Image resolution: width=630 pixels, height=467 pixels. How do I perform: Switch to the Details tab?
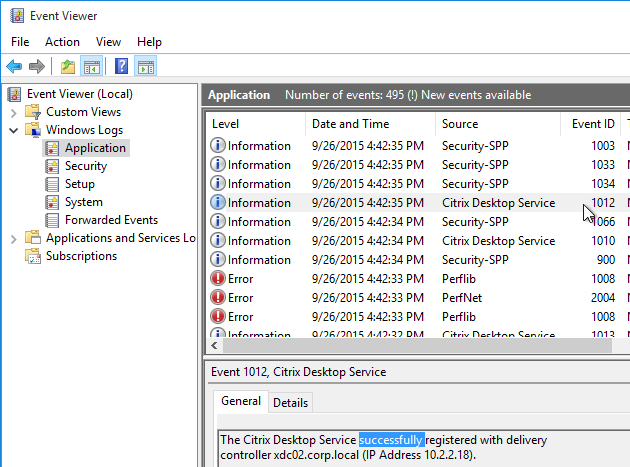tap(290, 402)
